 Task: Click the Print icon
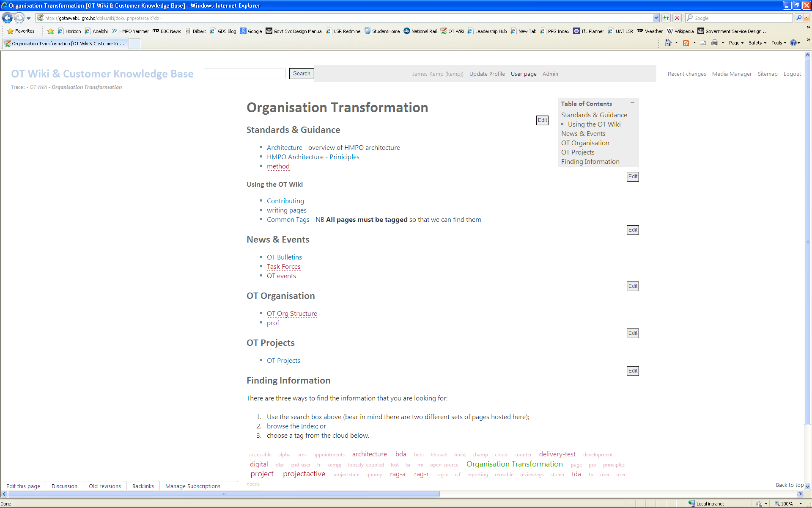[x=715, y=43]
